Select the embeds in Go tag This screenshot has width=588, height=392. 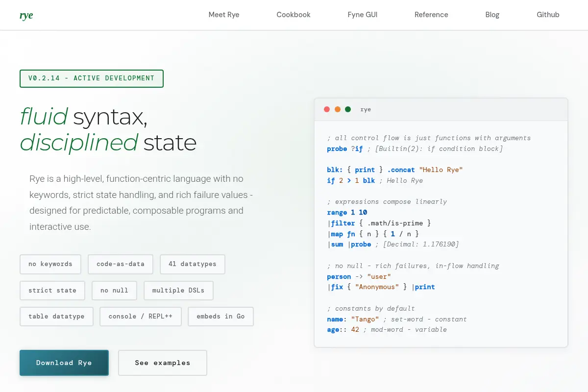[x=221, y=317]
